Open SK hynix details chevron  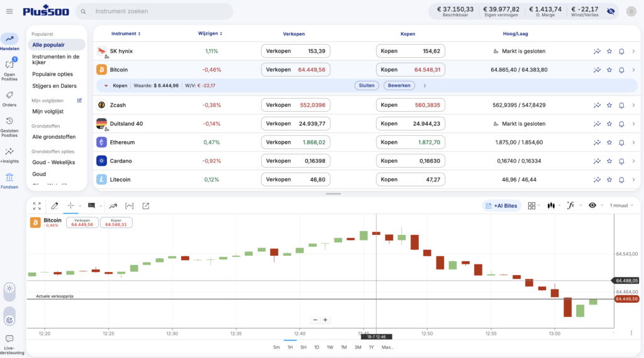tap(633, 52)
